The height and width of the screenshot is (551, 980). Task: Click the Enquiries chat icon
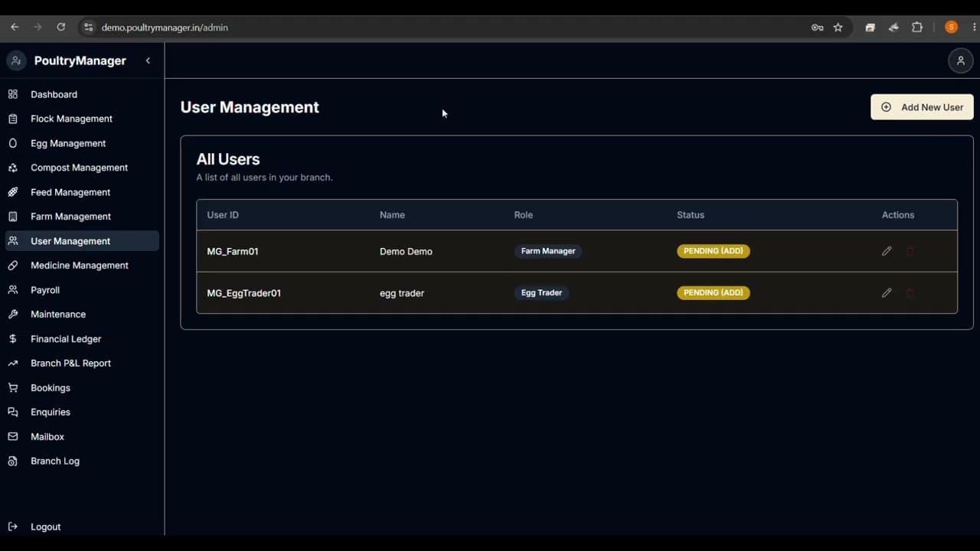(x=13, y=412)
